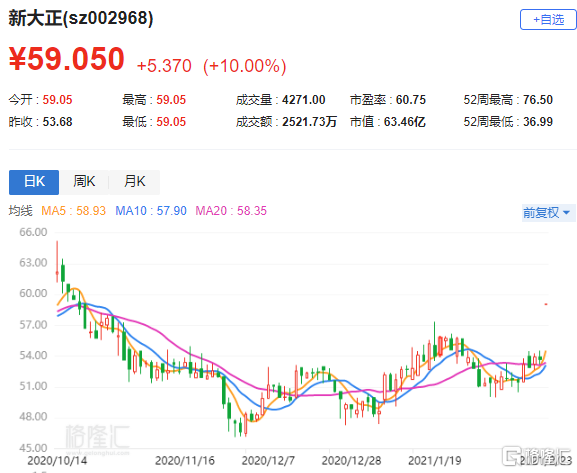Click the 昨收 value 53.68
Screen dimensions: 577x473
point(57,122)
